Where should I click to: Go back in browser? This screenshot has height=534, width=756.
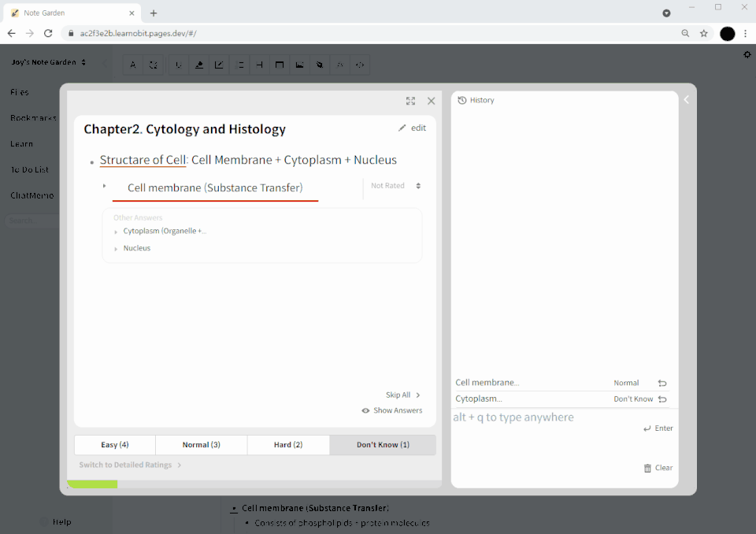(12, 33)
